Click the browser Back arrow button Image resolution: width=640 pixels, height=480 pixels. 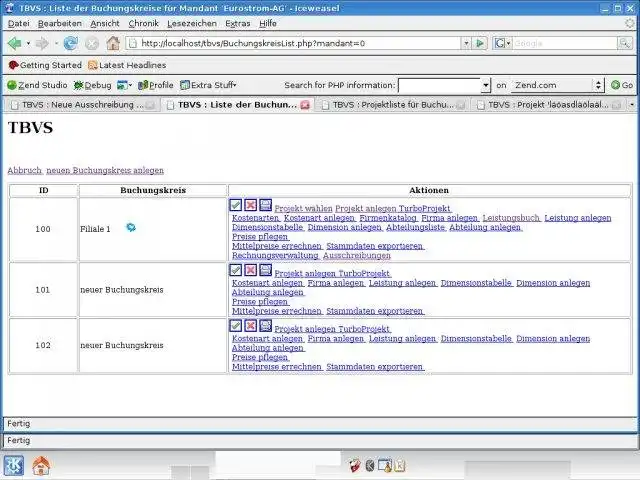pos(15,43)
